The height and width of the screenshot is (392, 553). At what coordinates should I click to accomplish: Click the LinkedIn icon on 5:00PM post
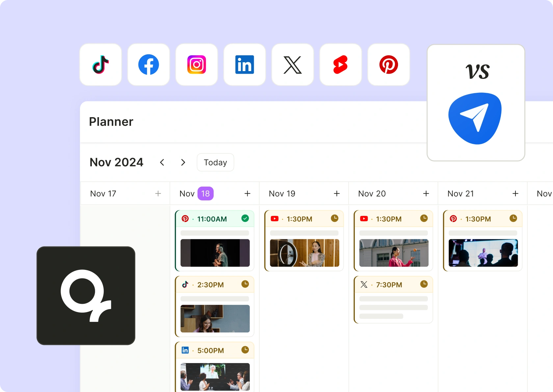click(185, 350)
